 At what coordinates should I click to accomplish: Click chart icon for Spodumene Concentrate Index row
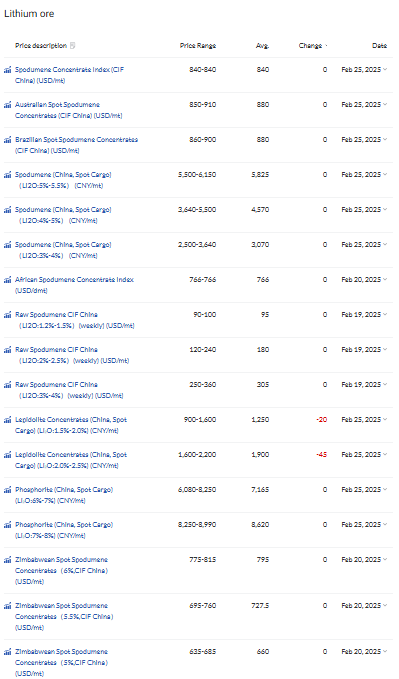pos(7,70)
